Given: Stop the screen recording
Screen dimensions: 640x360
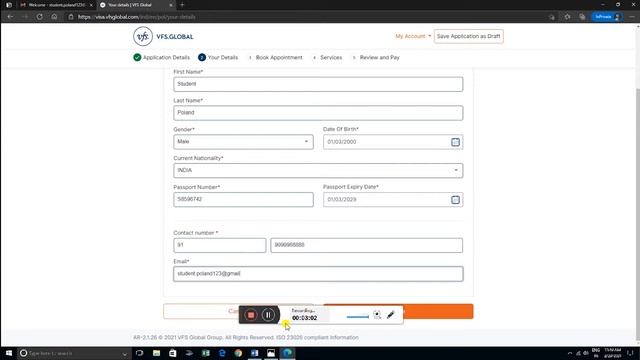Looking at the screenshot, I should point(251,315).
